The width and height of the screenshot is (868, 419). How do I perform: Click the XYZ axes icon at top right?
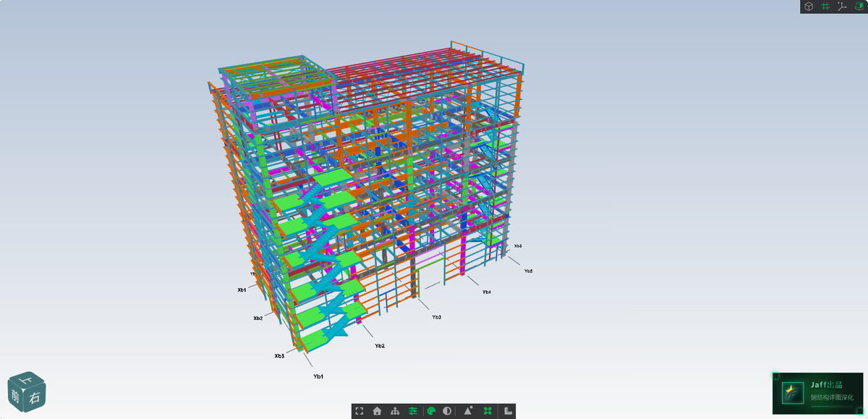[842, 7]
